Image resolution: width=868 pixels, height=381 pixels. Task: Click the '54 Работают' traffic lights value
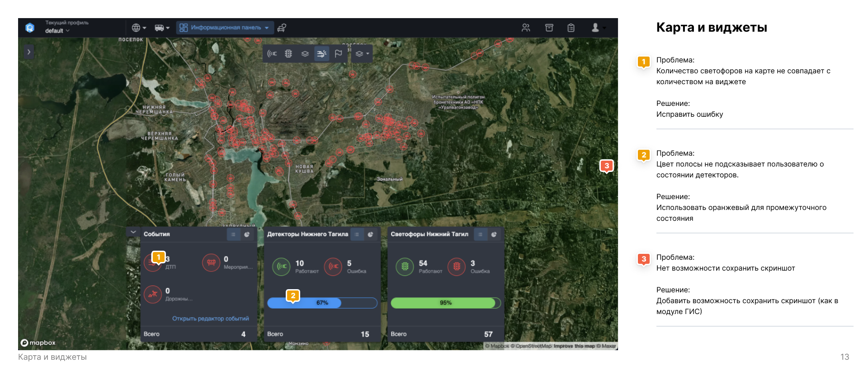[x=430, y=267]
